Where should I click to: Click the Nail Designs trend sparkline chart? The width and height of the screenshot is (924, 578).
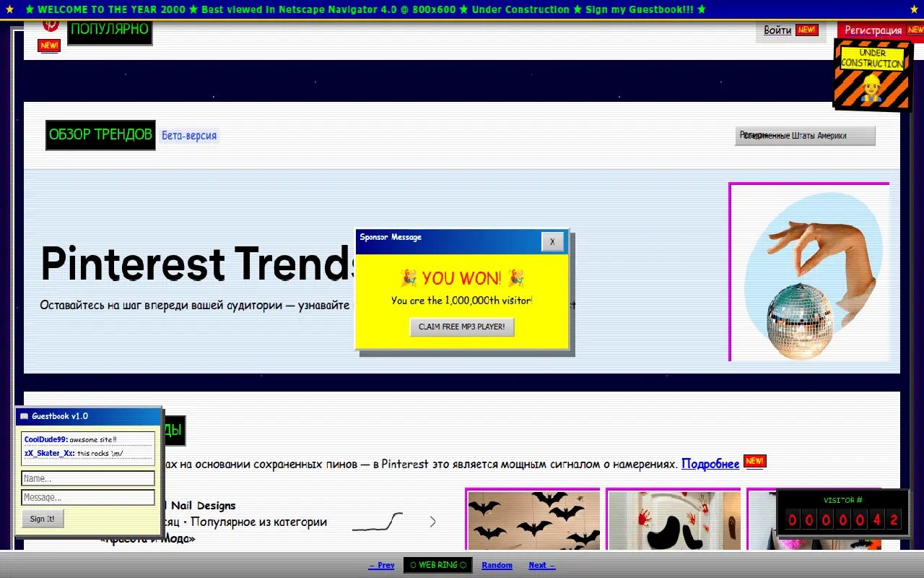click(377, 521)
